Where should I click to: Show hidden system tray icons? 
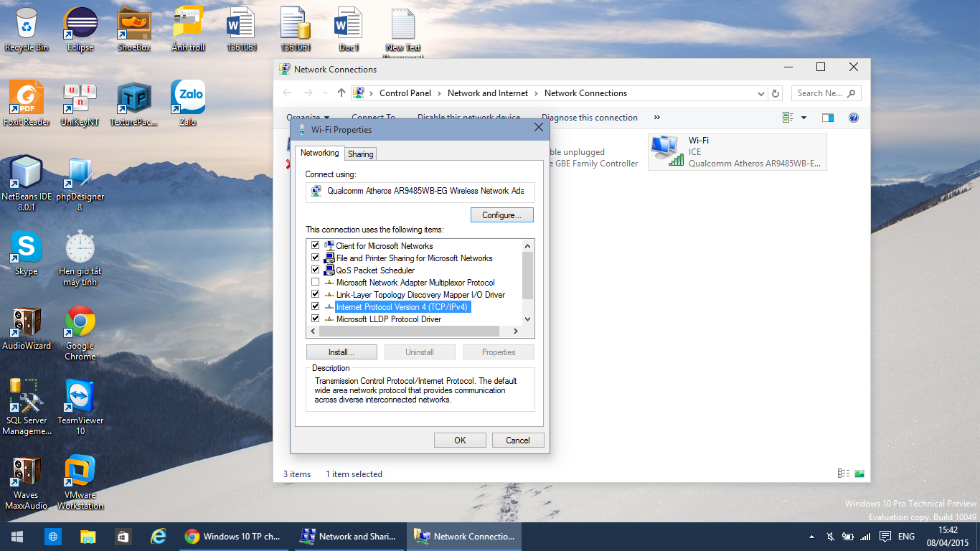tap(811, 537)
